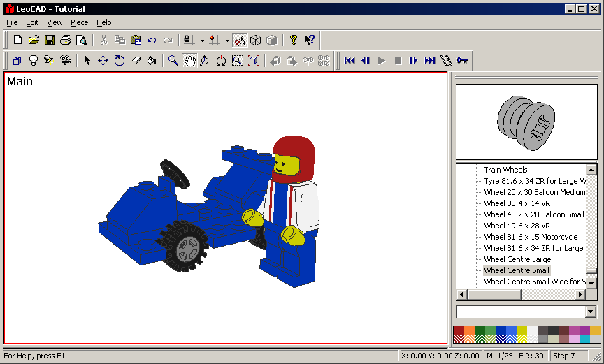This screenshot has height=364, width=604.
Task: Open the Piece menu
Action: click(x=80, y=22)
